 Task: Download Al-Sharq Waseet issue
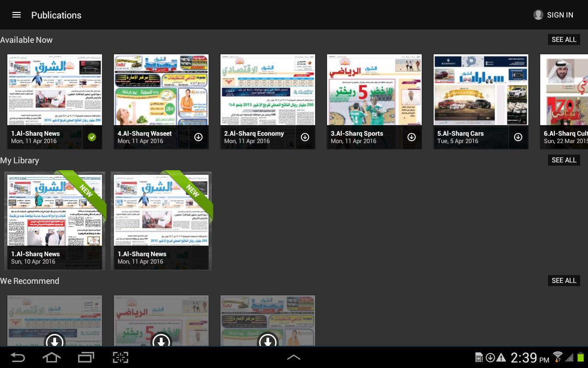pyautogui.click(x=198, y=137)
